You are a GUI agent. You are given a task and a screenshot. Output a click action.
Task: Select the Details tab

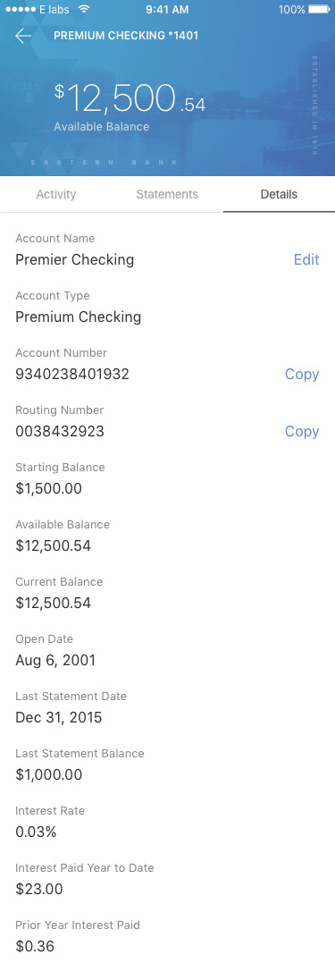pos(279,194)
